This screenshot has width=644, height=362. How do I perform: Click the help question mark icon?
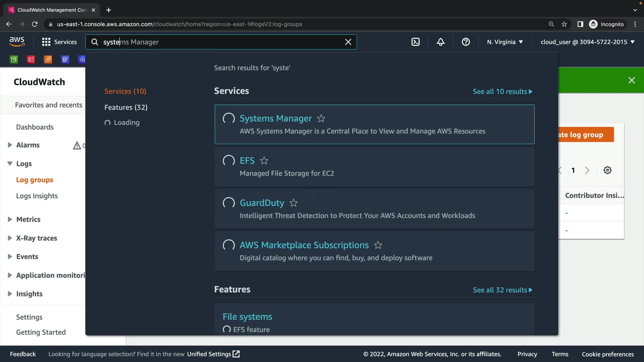(466, 42)
